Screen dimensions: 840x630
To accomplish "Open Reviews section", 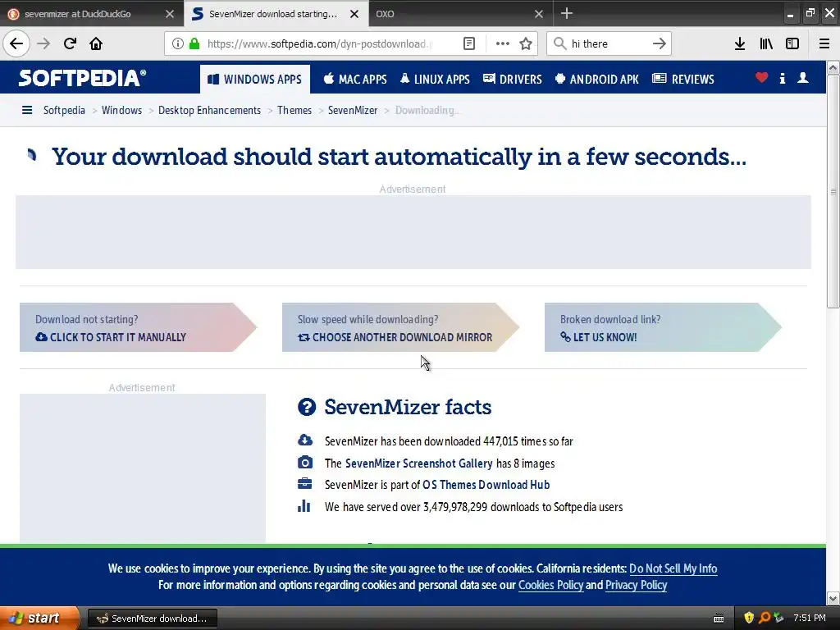I will tap(683, 80).
